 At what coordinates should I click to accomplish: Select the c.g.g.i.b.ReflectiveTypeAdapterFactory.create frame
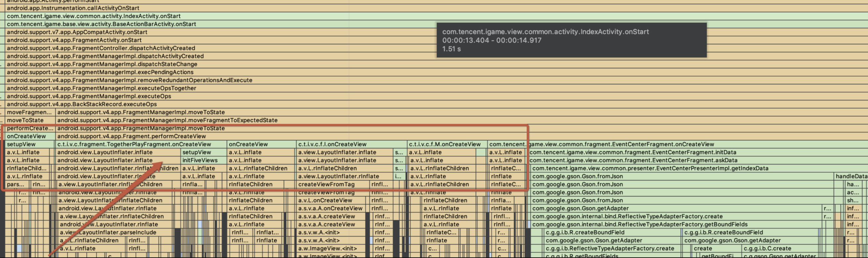coord(613,248)
